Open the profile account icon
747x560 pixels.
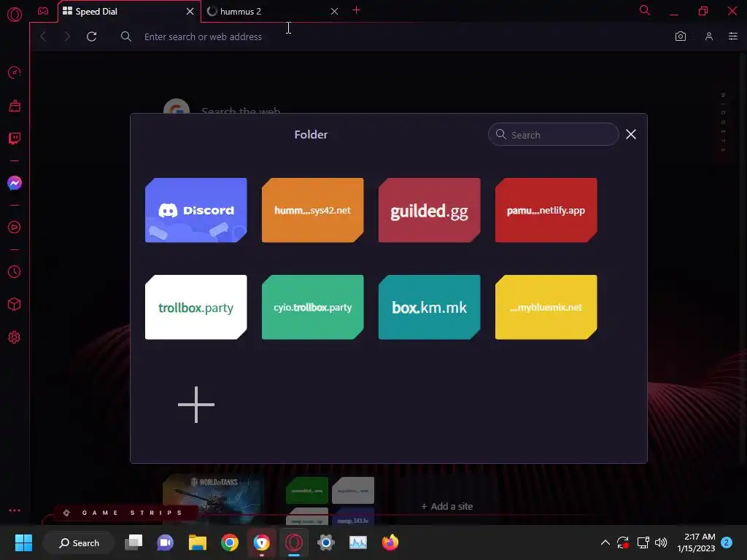point(709,36)
